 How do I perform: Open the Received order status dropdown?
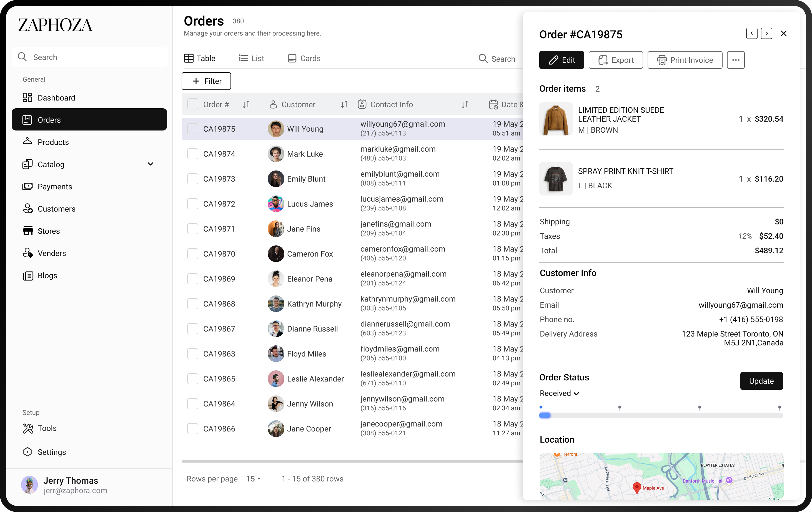559,393
